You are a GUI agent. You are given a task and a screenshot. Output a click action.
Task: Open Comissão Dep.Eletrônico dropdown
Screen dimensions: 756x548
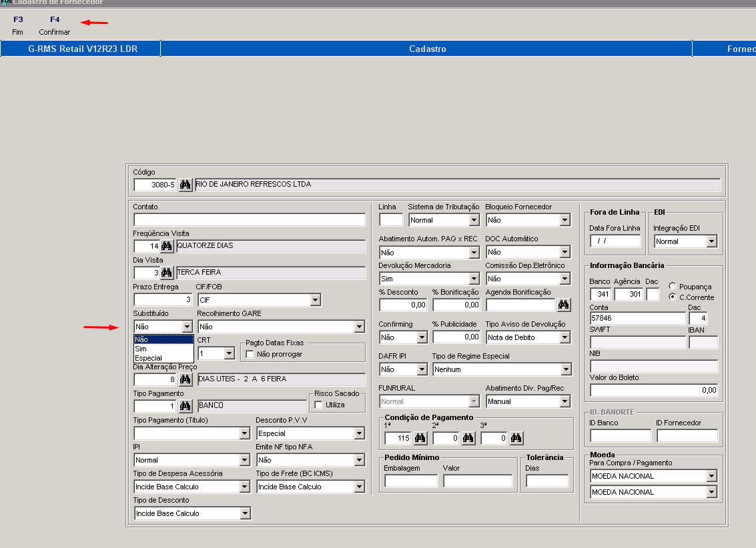pyautogui.click(x=565, y=279)
